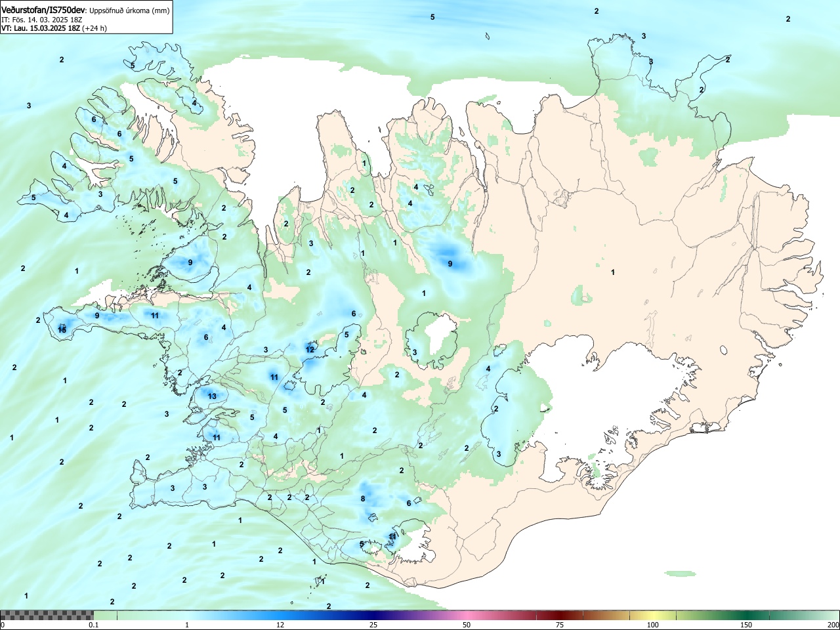Select the 200 label ending the color scale
The width and height of the screenshot is (840, 630).
[x=833, y=625]
